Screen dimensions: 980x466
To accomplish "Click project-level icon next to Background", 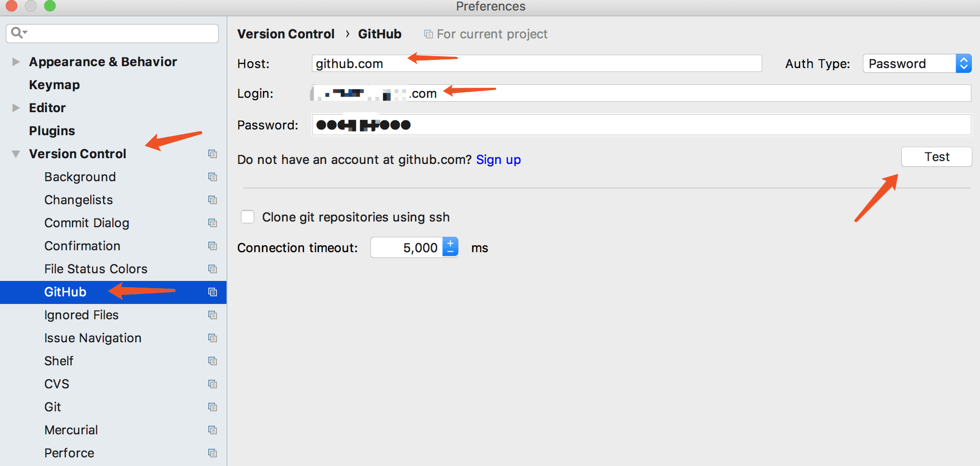I will 213,177.
